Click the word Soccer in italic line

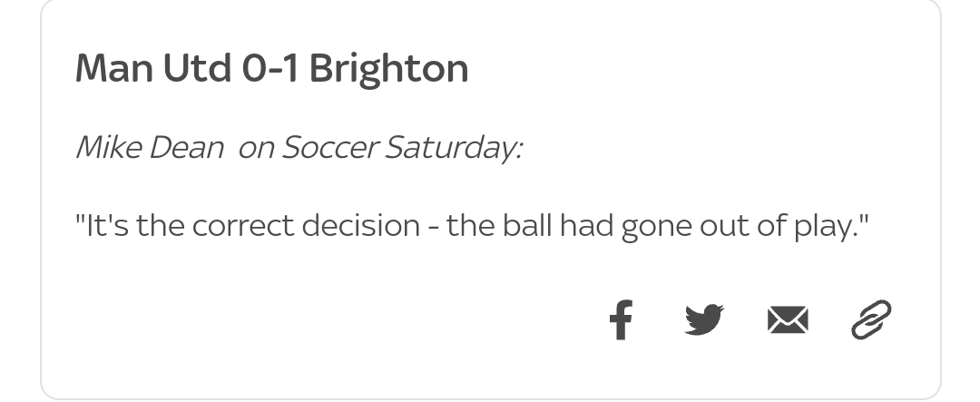pos(329,148)
